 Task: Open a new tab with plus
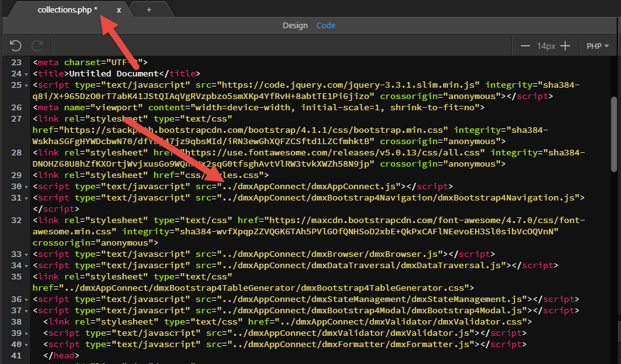click(x=149, y=10)
